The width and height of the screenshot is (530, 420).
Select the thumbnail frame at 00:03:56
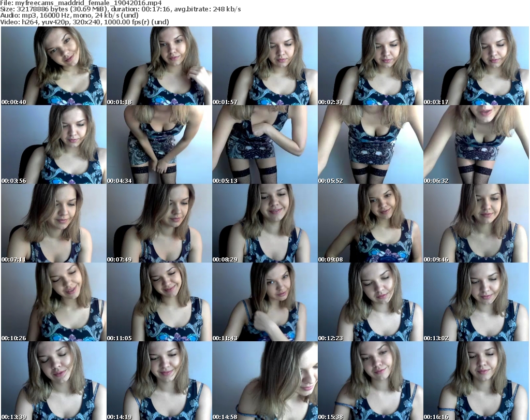[54, 144]
